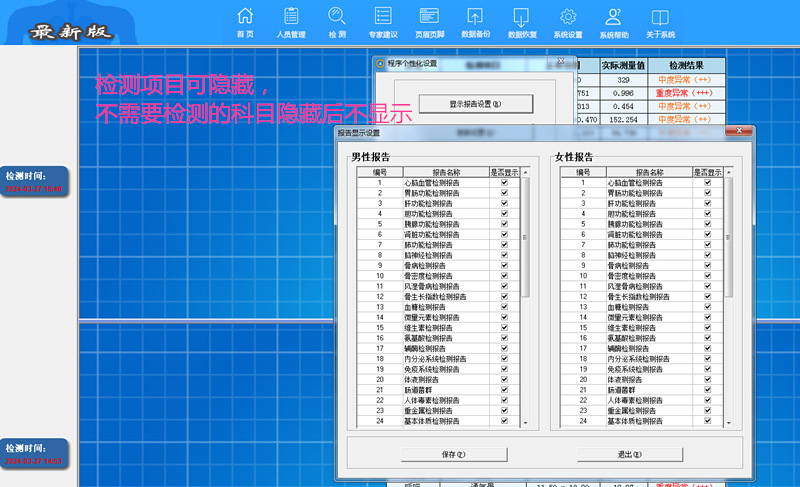Viewport: 800px width, 487px height.
Task: Click the 保存(S) save button
Action: (x=454, y=454)
